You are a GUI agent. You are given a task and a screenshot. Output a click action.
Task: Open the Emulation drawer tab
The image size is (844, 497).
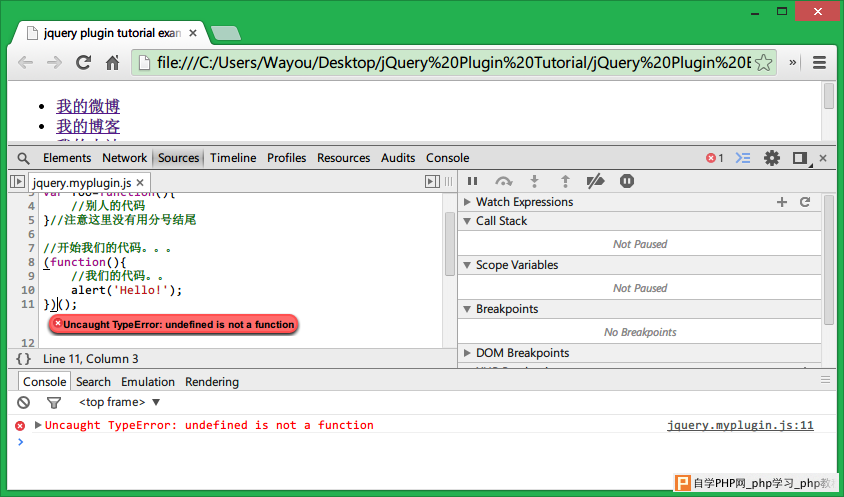point(148,382)
